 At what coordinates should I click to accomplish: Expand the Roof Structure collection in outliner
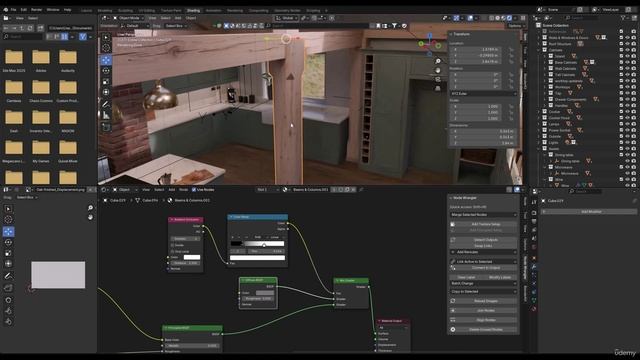539,44
